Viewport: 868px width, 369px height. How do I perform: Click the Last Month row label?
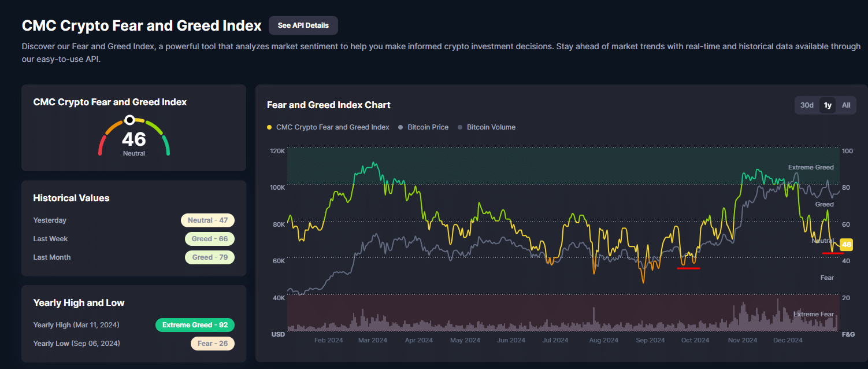52,257
